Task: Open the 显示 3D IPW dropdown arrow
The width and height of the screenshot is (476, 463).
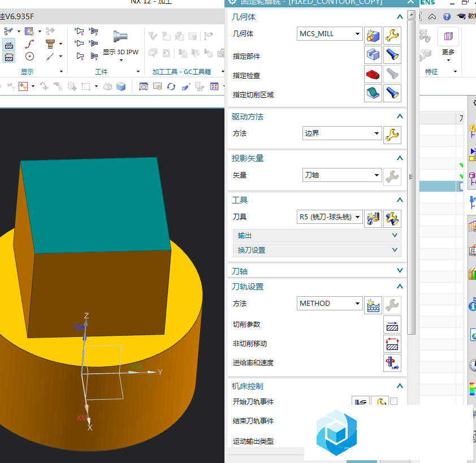Action: tap(121, 60)
